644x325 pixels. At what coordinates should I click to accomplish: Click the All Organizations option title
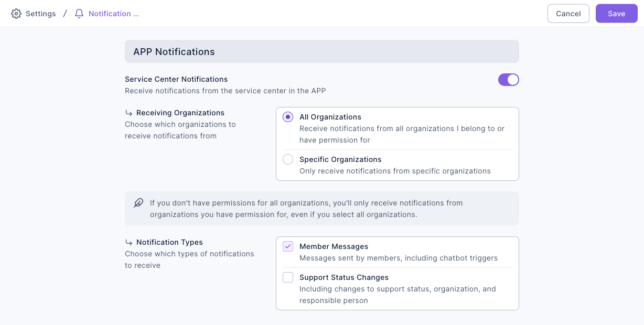pos(330,117)
